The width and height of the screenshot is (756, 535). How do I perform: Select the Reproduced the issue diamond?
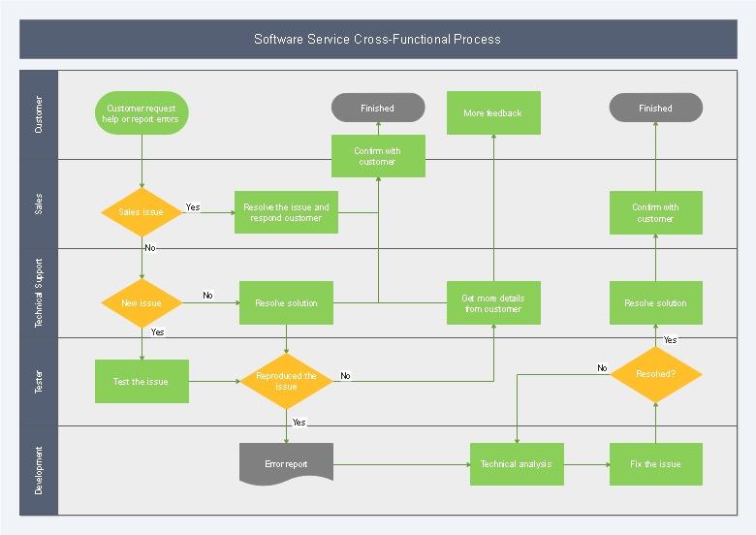(x=286, y=381)
